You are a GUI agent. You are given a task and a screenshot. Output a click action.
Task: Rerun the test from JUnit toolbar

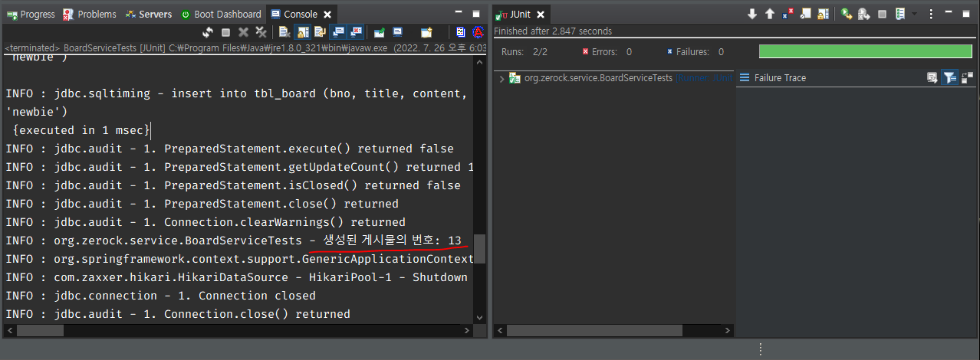[x=847, y=14]
